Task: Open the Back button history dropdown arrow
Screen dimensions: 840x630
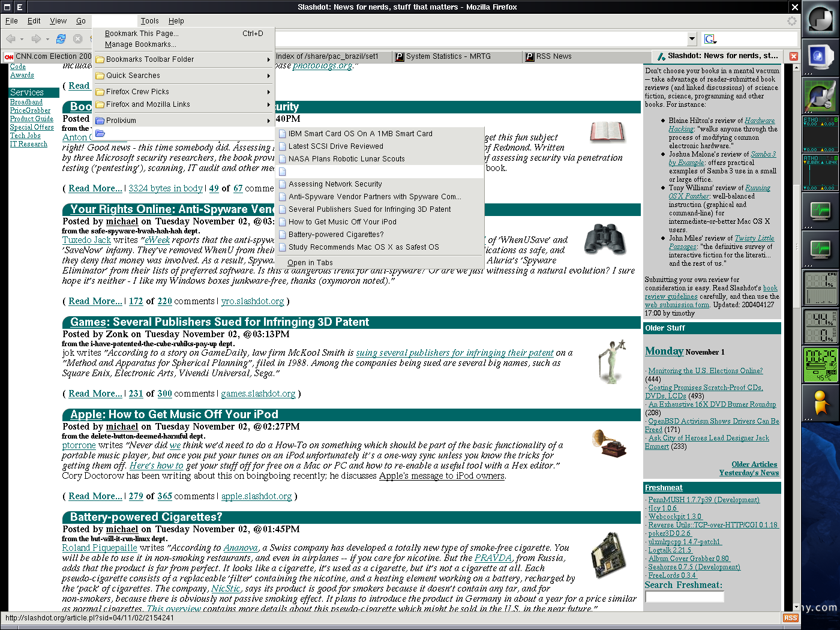Action: (x=22, y=40)
